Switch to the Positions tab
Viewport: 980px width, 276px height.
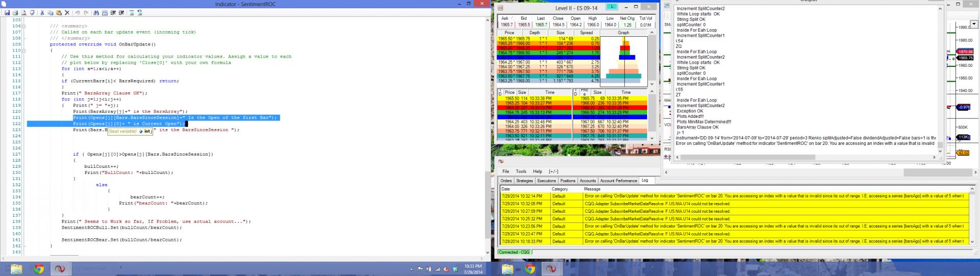[568, 181]
